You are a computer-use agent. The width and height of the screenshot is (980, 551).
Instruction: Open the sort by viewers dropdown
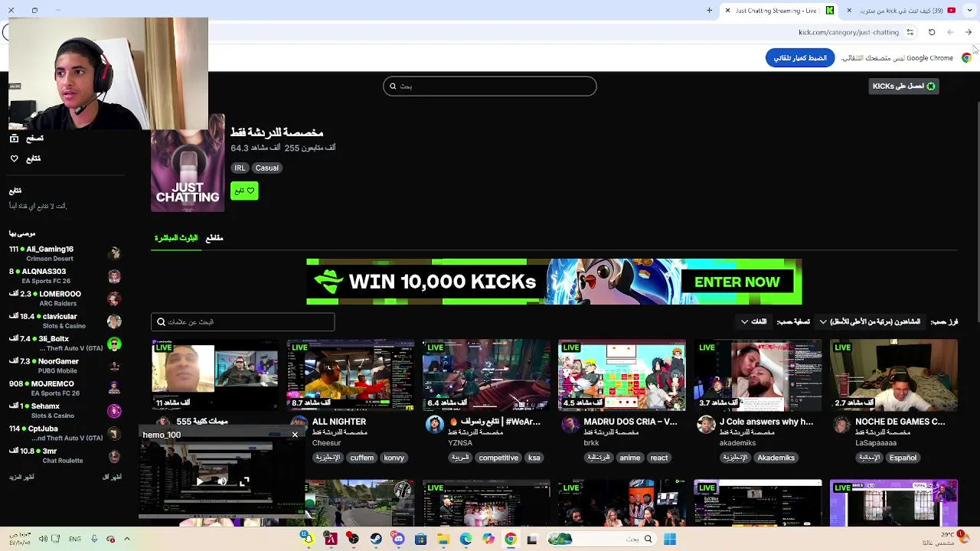click(x=870, y=321)
